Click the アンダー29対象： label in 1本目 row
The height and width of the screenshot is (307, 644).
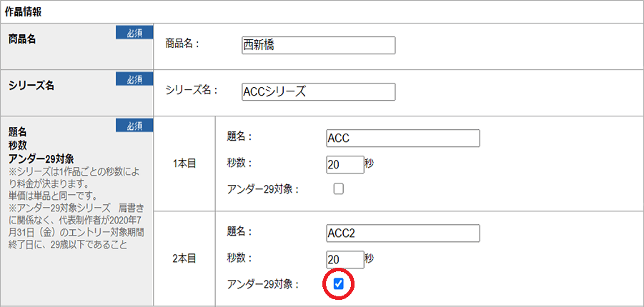point(262,189)
